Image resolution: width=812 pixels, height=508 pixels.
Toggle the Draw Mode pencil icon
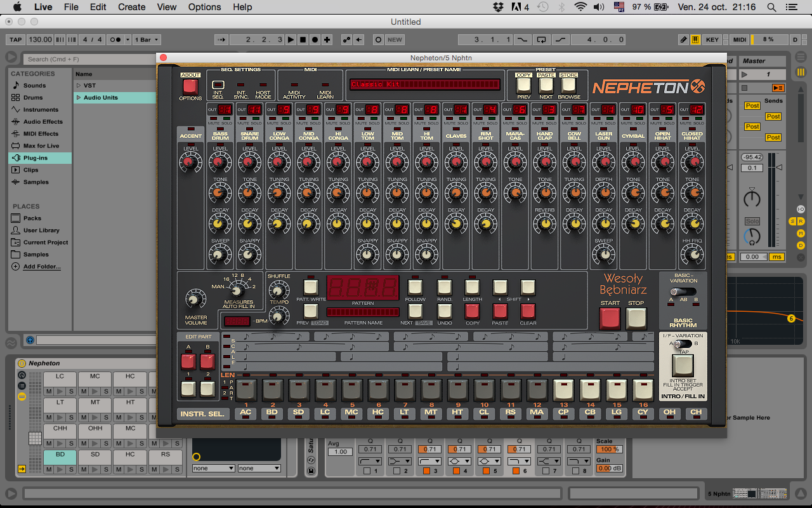click(x=683, y=39)
